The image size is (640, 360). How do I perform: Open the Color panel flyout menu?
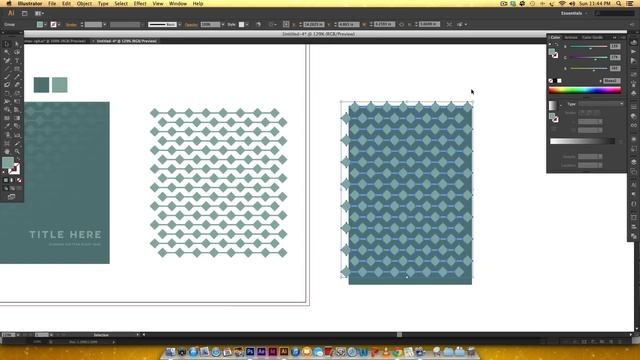[x=622, y=37]
